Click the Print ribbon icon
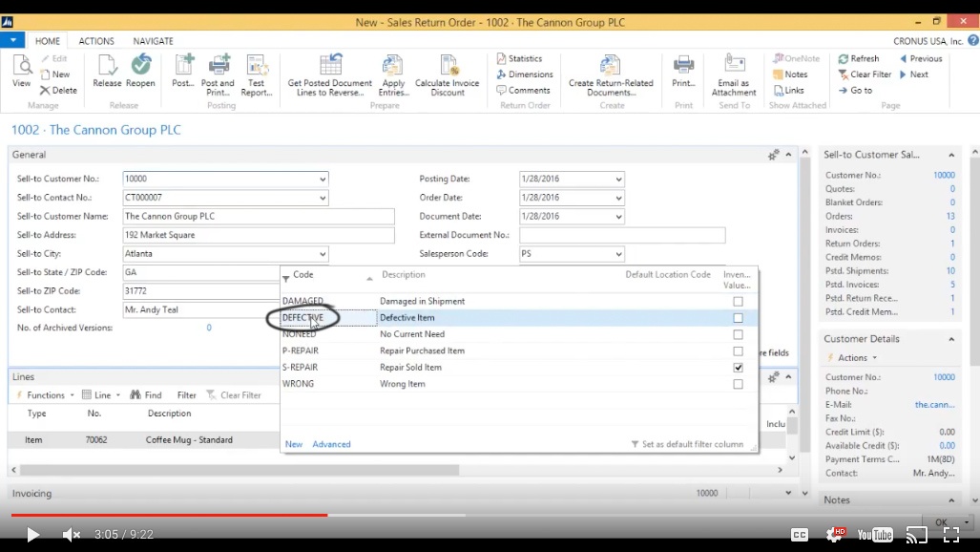The width and height of the screenshot is (980, 552). [683, 72]
